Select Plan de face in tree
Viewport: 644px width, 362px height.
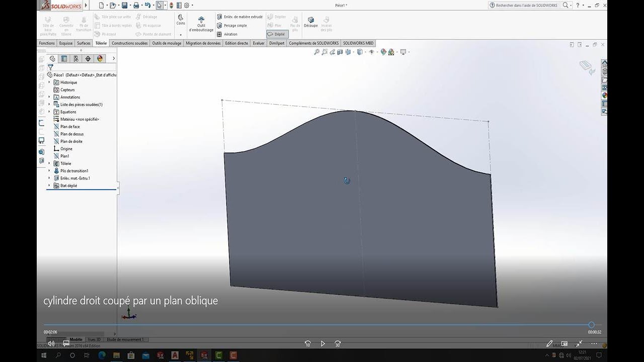pyautogui.click(x=70, y=127)
